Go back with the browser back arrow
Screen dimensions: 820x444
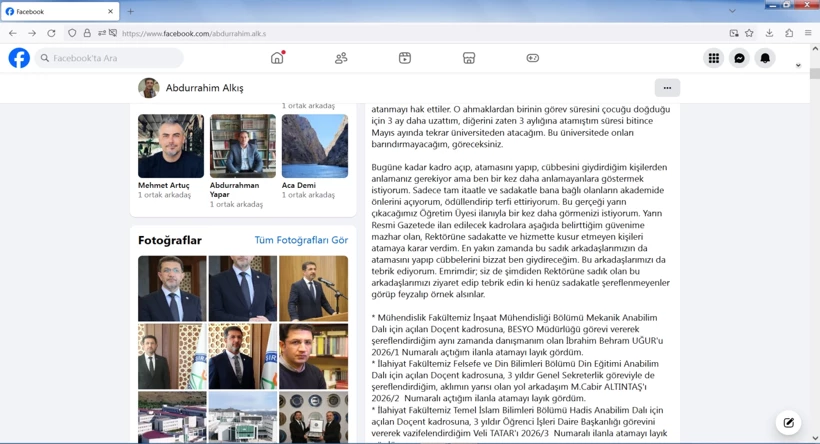13,33
